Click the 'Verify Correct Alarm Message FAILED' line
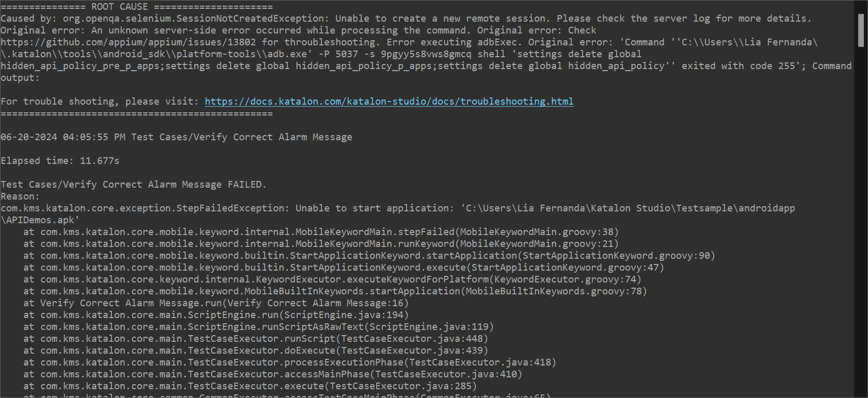The image size is (868, 398). [x=133, y=185]
